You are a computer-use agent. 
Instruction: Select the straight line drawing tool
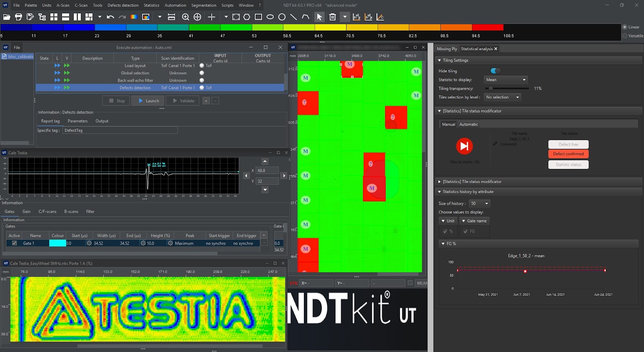click(293, 17)
